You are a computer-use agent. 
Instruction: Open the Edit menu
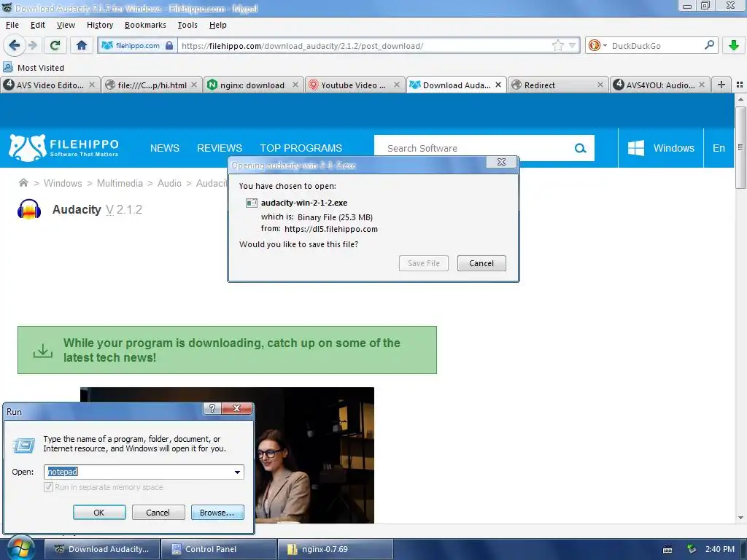[x=38, y=25]
